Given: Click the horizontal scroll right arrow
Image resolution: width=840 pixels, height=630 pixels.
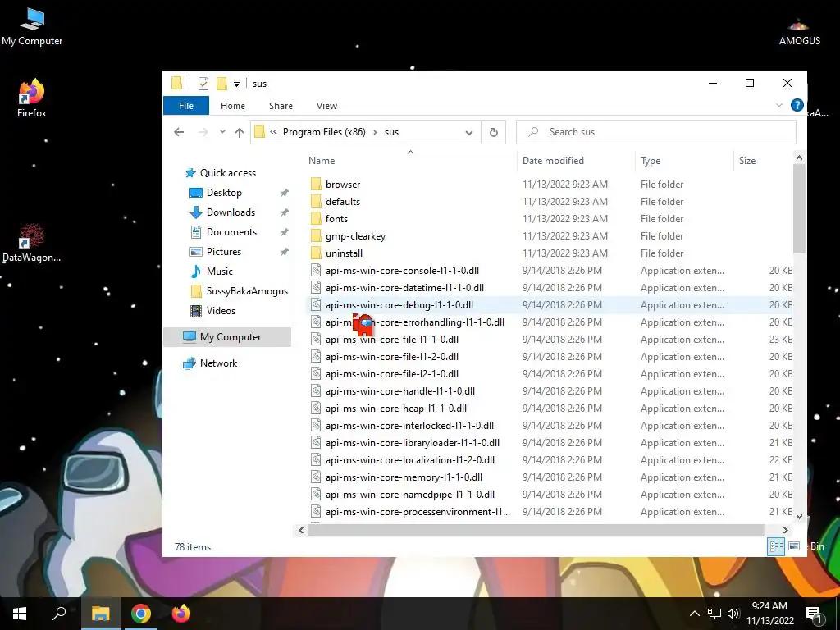Looking at the screenshot, I should [x=785, y=531].
